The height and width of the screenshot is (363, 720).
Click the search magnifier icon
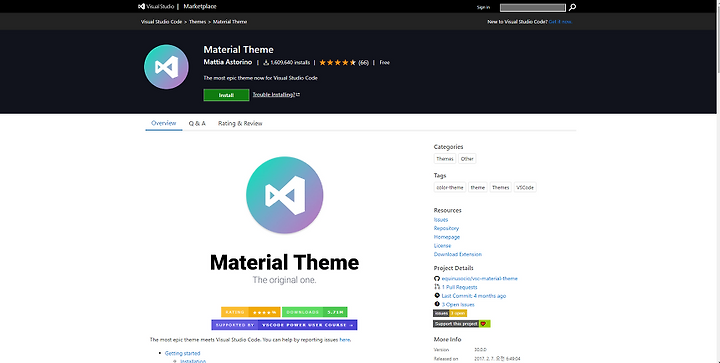pyautogui.click(x=572, y=7)
